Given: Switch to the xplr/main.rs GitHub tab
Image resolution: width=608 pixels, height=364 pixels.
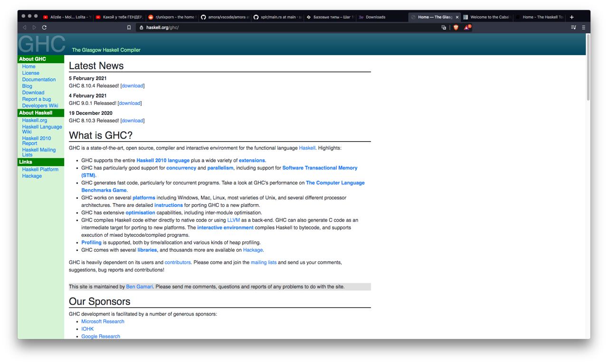Looking at the screenshot, I should [x=276, y=17].
